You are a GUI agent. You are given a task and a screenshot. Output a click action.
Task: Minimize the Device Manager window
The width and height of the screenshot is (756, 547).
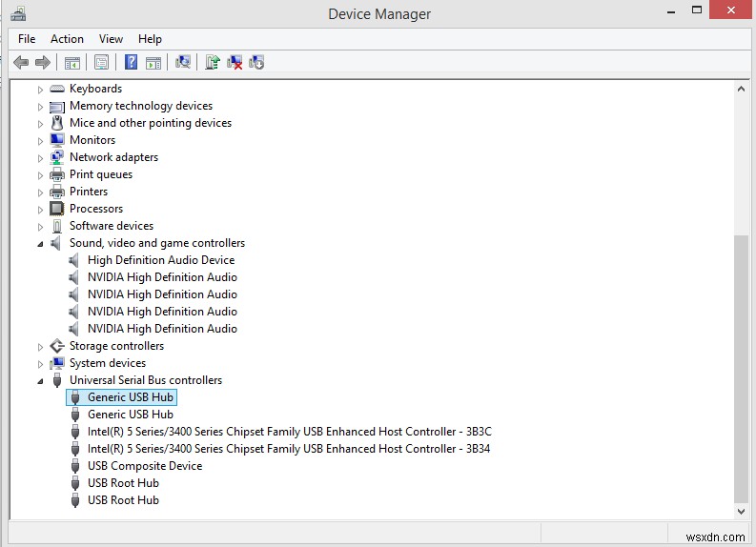670,11
